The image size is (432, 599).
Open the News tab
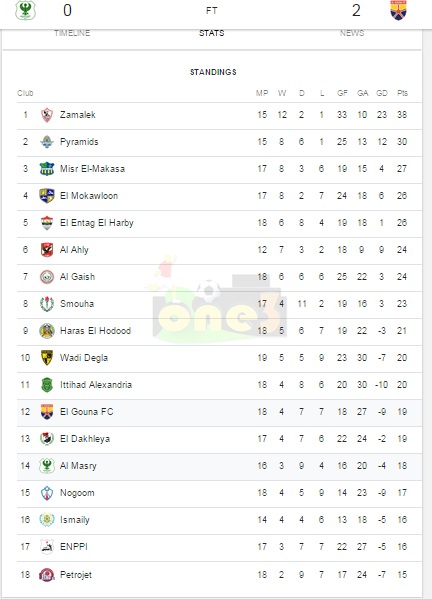click(352, 33)
